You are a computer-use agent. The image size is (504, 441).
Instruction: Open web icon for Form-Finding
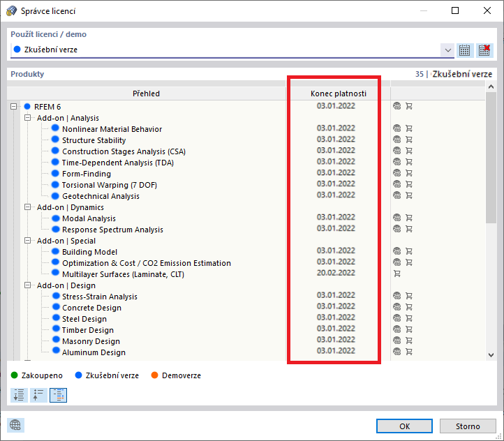click(397, 173)
